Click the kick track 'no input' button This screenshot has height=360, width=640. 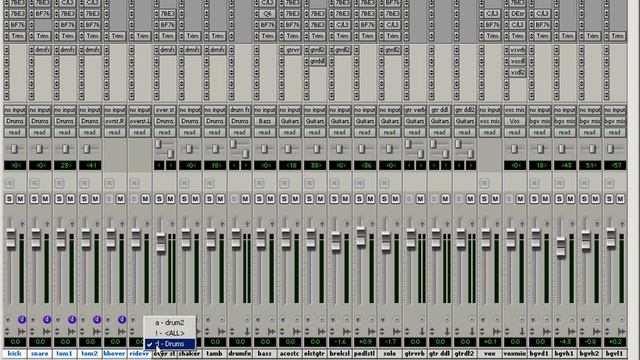tap(15, 110)
